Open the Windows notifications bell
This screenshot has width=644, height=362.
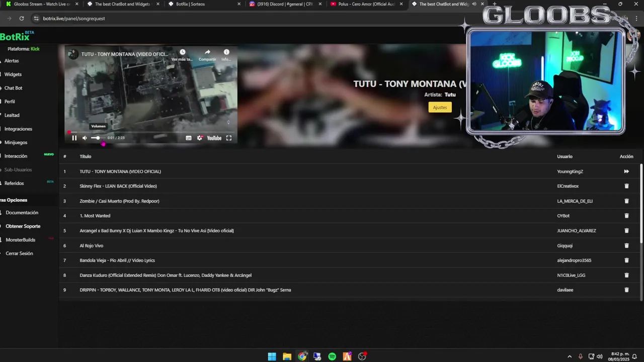pos(634,356)
